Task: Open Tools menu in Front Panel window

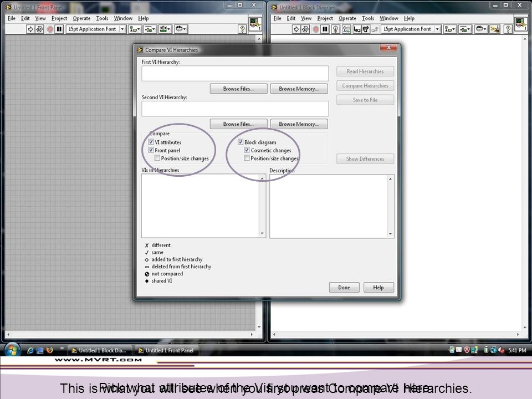Action: pyautogui.click(x=102, y=18)
